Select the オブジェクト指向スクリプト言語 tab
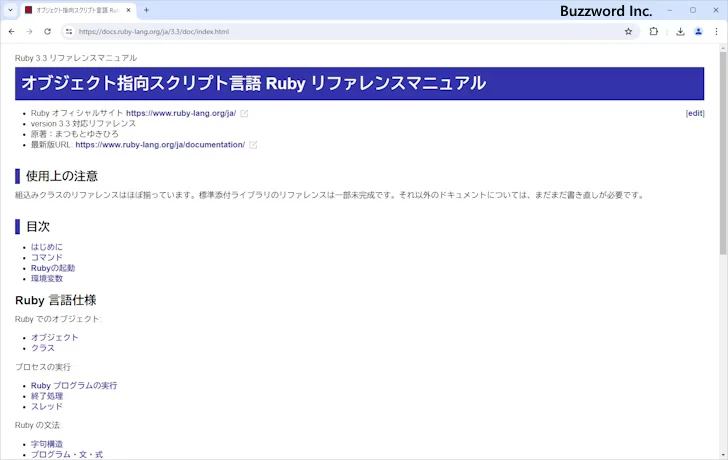 tap(78, 10)
